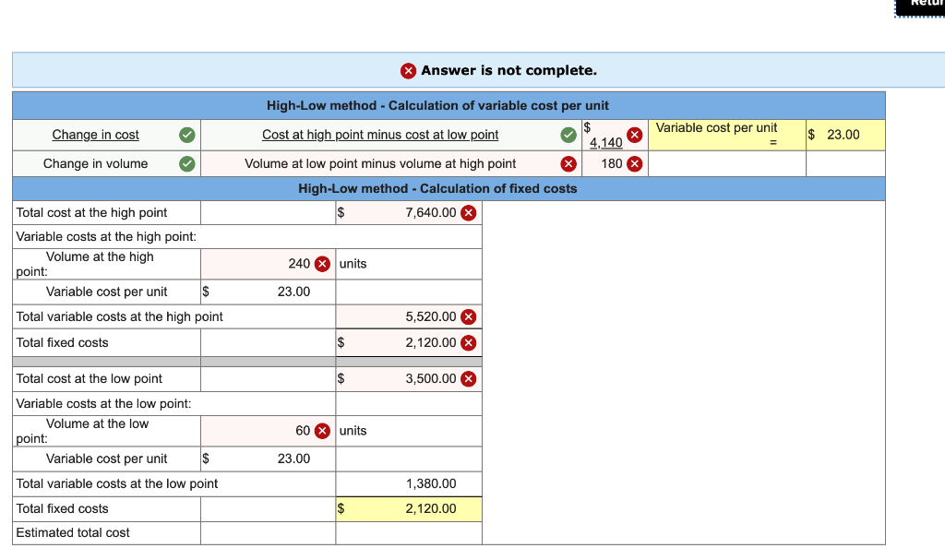Image resolution: width=945 pixels, height=560 pixels.
Task: Click the red X beside the volume formula row
Action: (568, 163)
